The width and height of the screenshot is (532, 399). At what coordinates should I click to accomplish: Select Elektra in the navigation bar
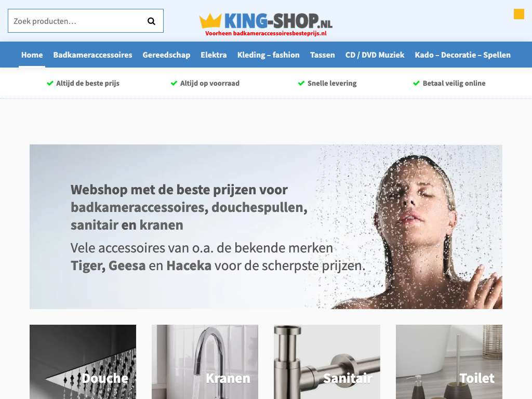coord(214,55)
